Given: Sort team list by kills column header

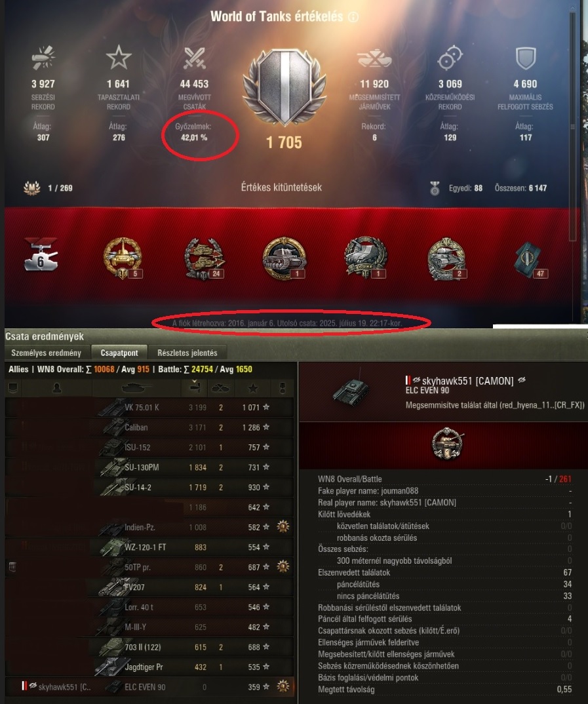Looking at the screenshot, I should pos(220,388).
